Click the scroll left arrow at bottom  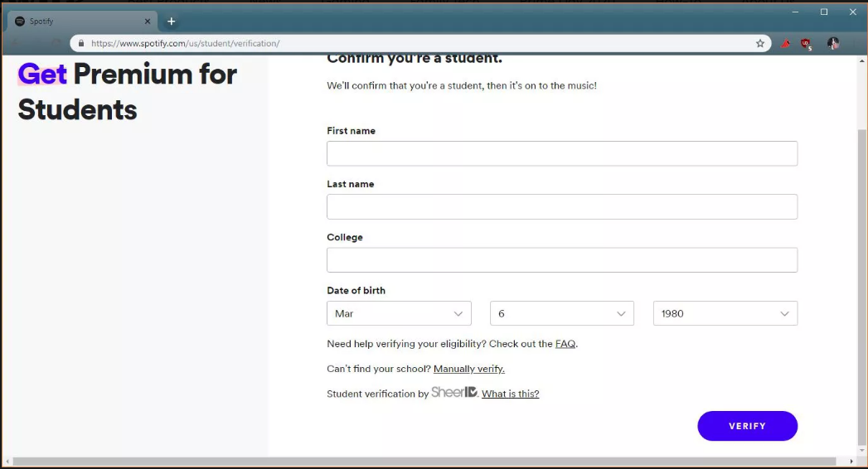[x=7, y=462]
